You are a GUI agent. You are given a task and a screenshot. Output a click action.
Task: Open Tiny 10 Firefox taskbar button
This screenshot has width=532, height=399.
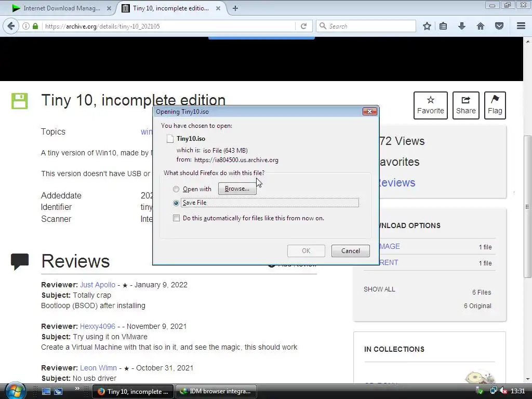(x=133, y=391)
